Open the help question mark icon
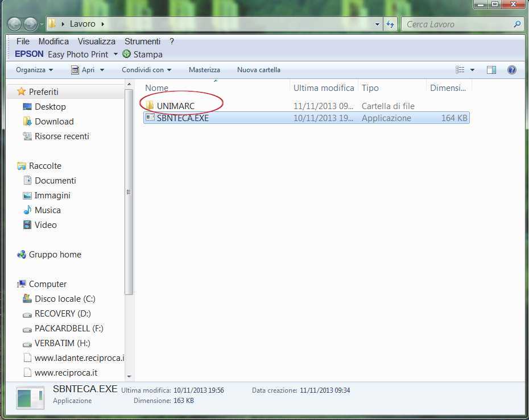529x420 pixels. 512,70
